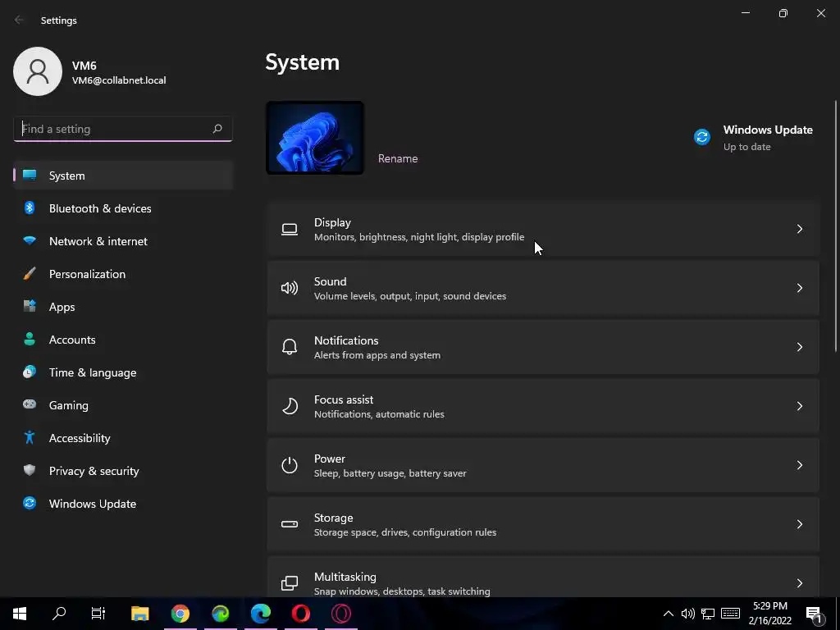Click the Sound speaker icon in System list
Image resolution: width=840 pixels, height=630 pixels.
(290, 288)
